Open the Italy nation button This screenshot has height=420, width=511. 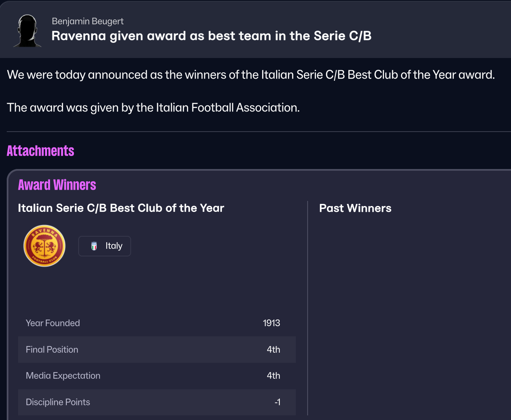point(105,246)
